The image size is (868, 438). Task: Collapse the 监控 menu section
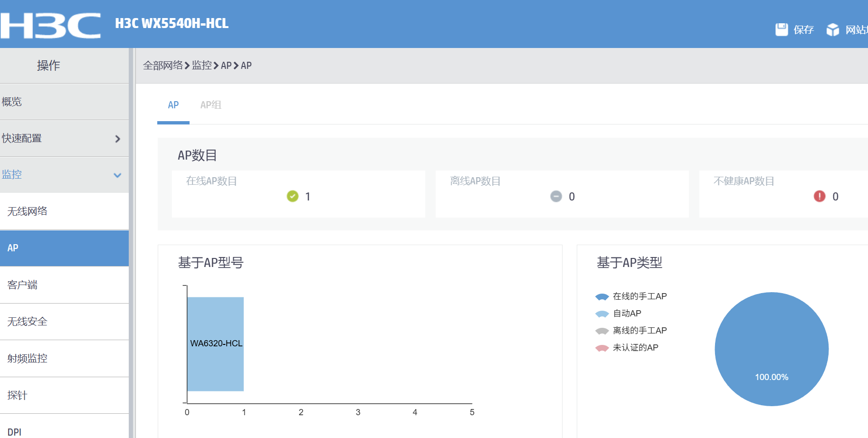(117, 175)
